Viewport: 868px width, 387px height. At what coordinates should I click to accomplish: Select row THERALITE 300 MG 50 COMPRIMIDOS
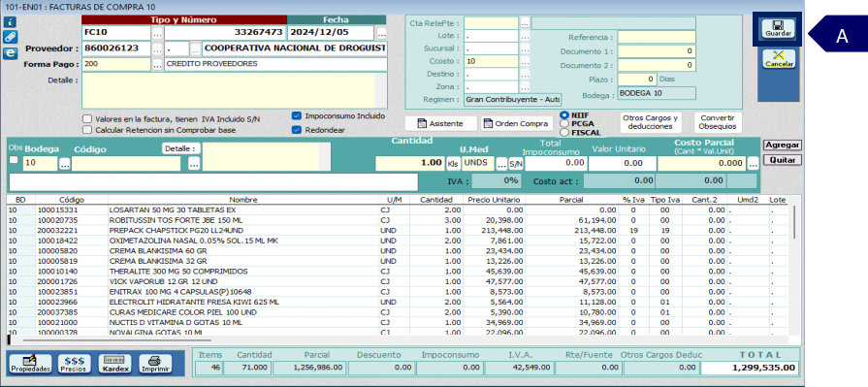397,272
